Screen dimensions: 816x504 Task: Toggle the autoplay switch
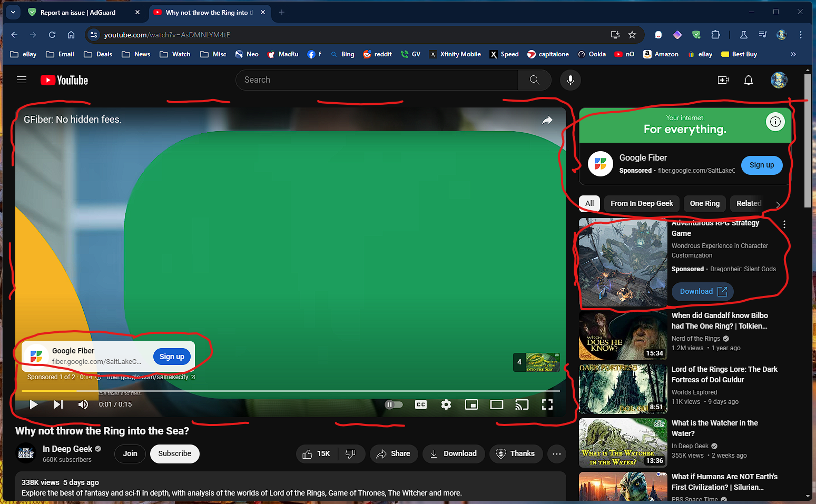coord(394,404)
